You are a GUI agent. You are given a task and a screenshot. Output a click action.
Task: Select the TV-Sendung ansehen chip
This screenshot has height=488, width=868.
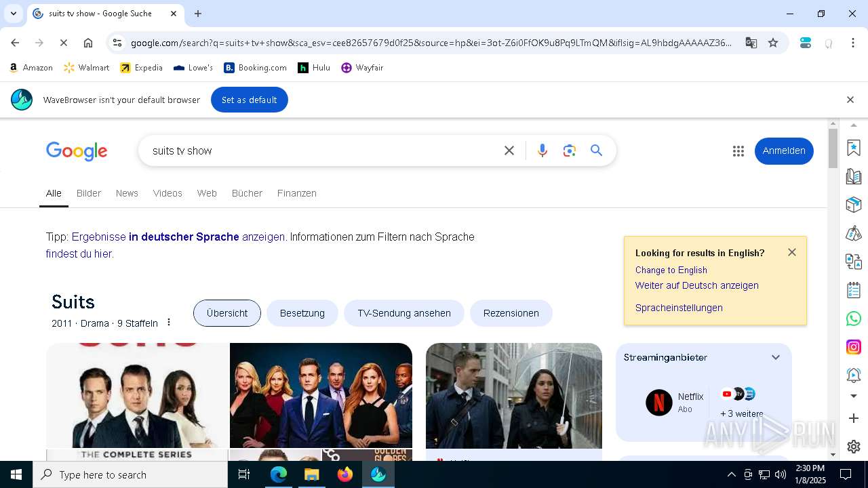[404, 313]
